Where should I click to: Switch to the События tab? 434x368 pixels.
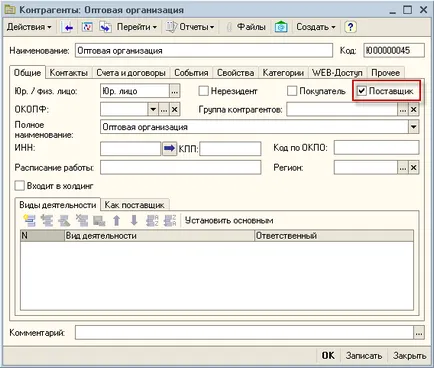pyautogui.click(x=191, y=73)
